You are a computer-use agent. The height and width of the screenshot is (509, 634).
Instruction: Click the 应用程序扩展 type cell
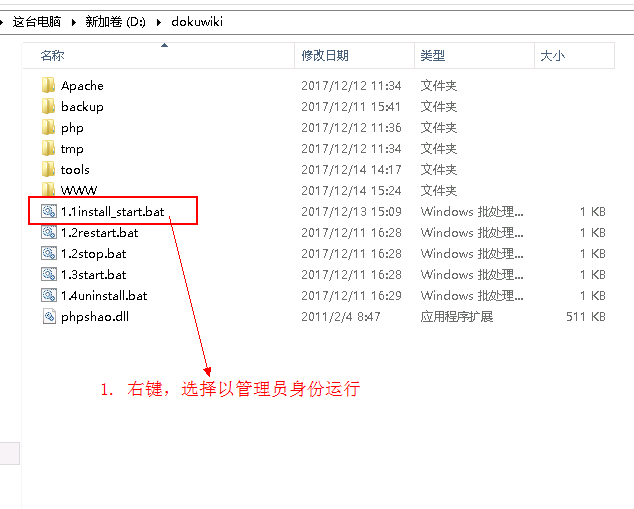pyautogui.click(x=457, y=317)
